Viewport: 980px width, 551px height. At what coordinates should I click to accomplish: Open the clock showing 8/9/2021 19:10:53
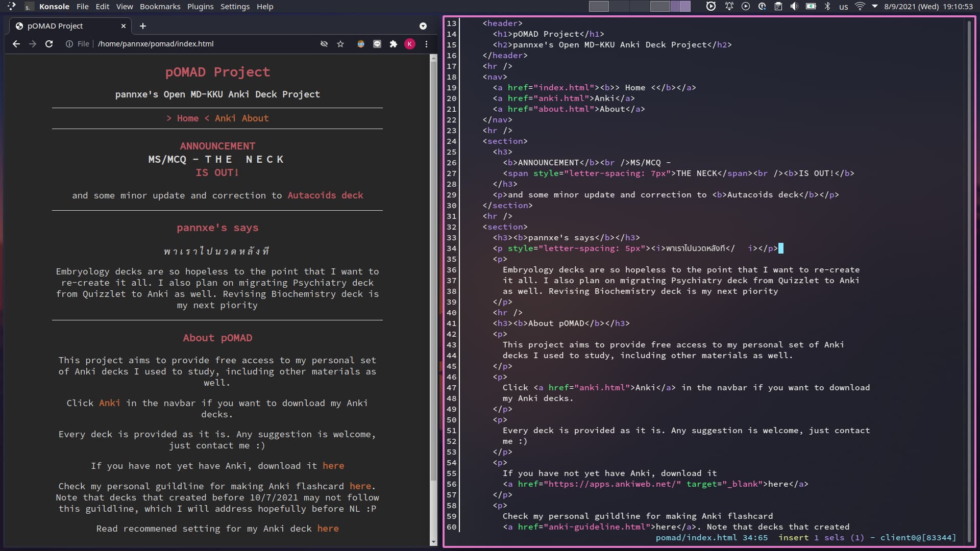928,7
